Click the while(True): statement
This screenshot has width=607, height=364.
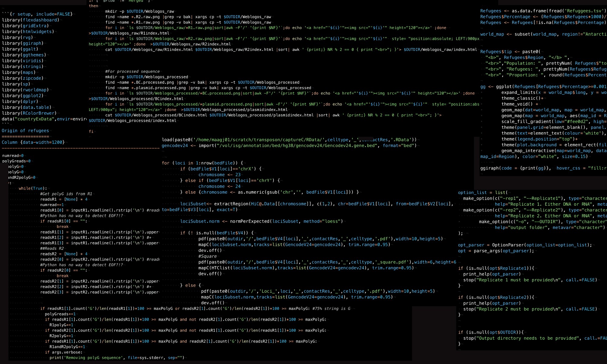(x=33, y=188)
